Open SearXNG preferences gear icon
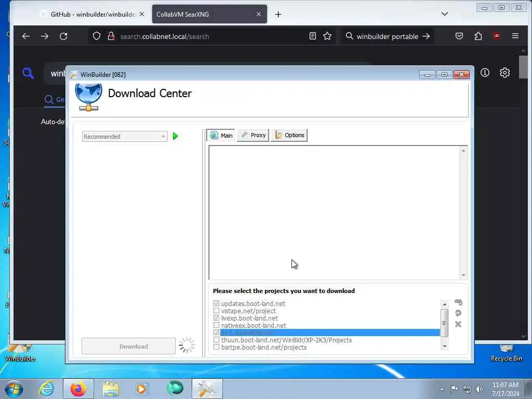Screen dimensions: 532x399 click(x=504, y=72)
